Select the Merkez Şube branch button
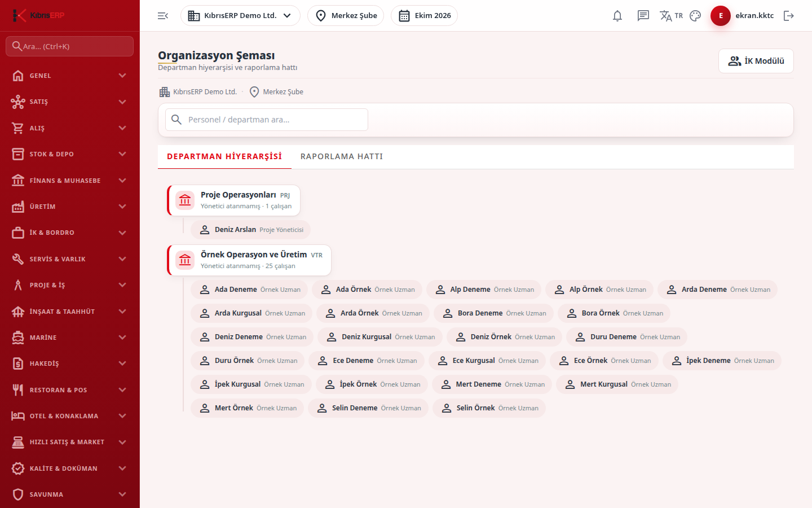 click(346, 16)
